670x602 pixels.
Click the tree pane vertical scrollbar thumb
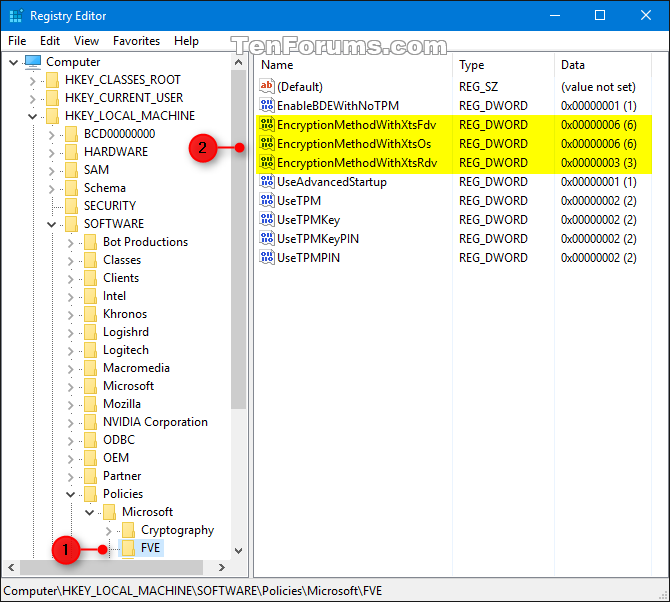238,239
